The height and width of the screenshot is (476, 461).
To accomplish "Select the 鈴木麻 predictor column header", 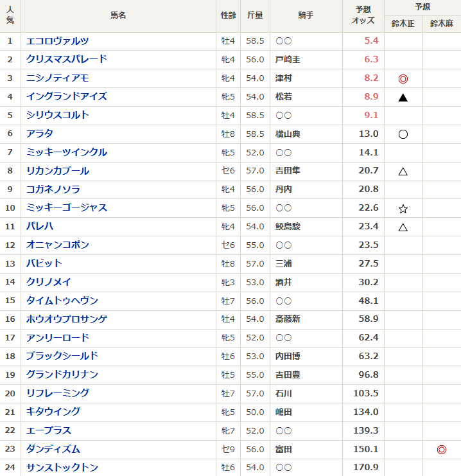I will click(441, 24).
